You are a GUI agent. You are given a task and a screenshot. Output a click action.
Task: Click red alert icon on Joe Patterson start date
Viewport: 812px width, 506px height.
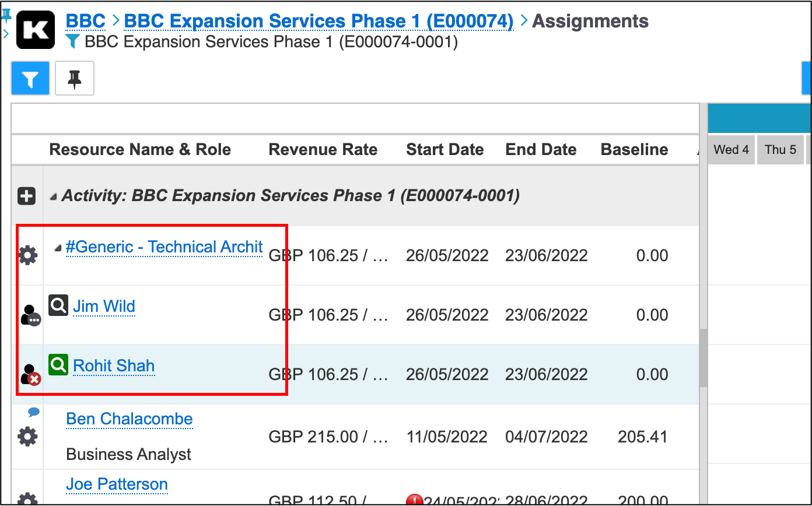coord(414,500)
